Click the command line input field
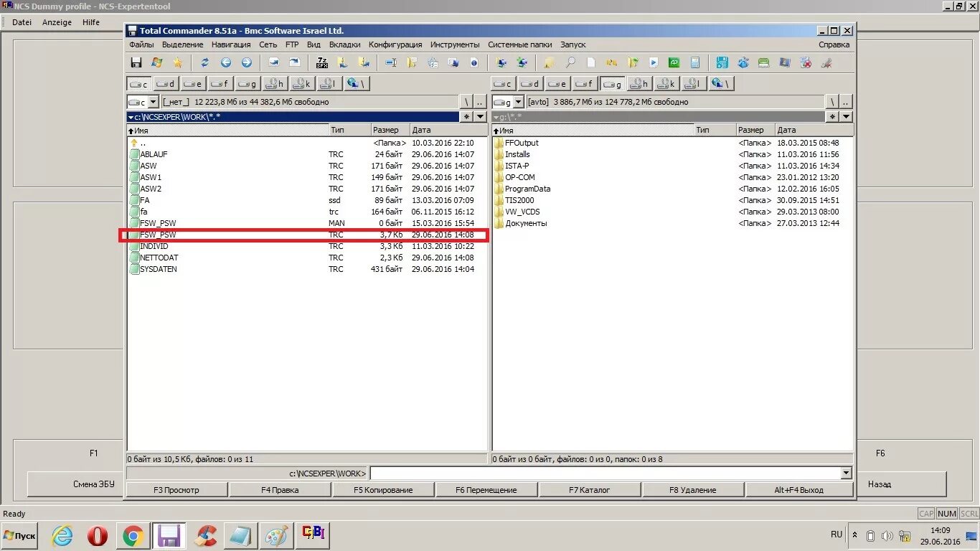 pos(606,473)
